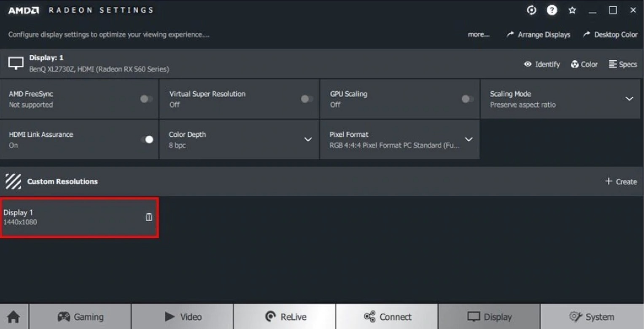The width and height of the screenshot is (644, 329).
Task: Toggle the AMD FreeSync switch
Action: click(x=147, y=99)
